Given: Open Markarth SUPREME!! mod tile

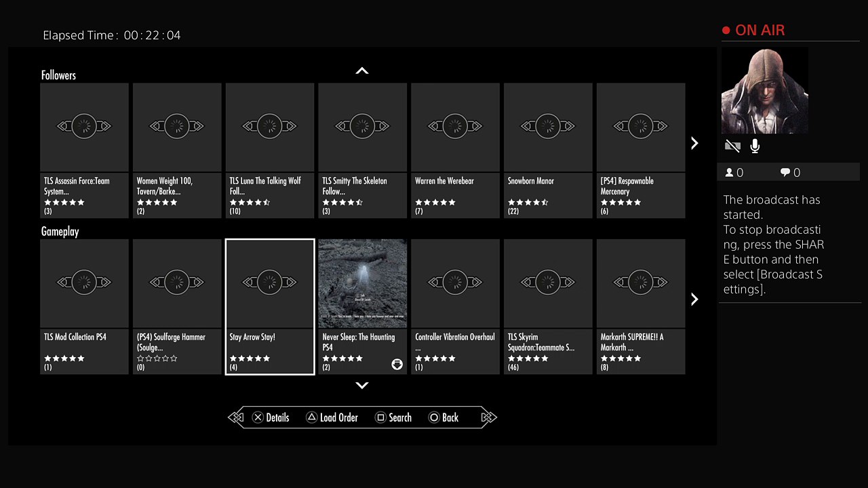Looking at the screenshot, I should pyautogui.click(x=641, y=306).
